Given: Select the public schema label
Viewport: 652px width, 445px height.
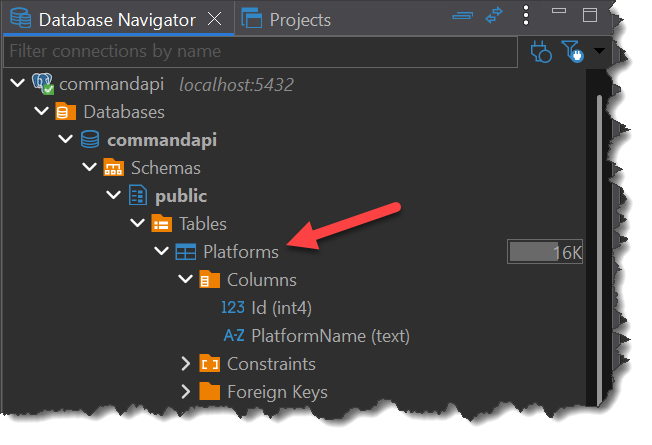Looking at the screenshot, I should pos(181,196).
